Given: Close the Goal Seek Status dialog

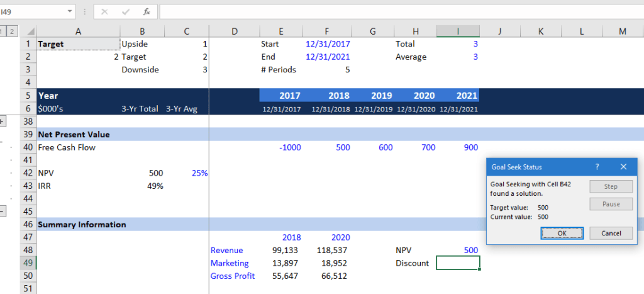Looking at the screenshot, I should click(623, 167).
